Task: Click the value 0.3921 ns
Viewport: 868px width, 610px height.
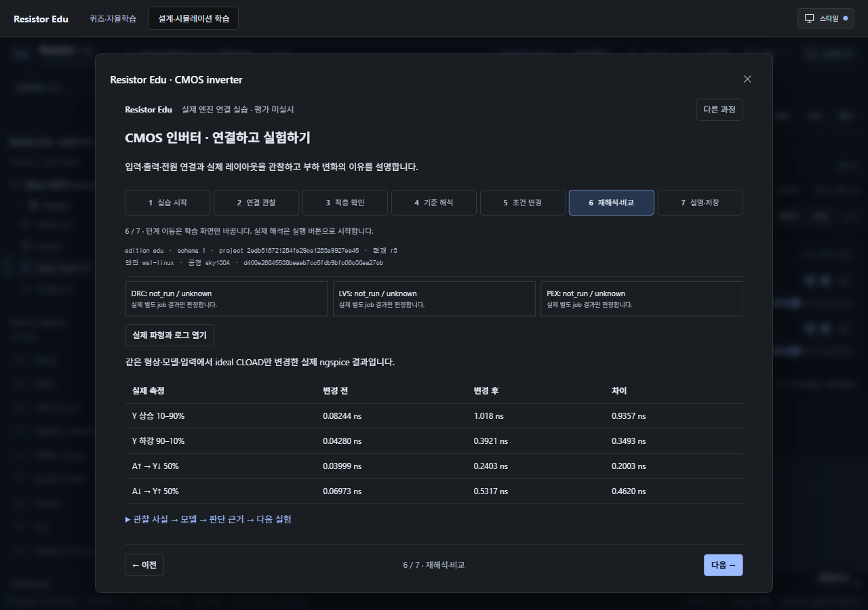Action: (x=491, y=441)
